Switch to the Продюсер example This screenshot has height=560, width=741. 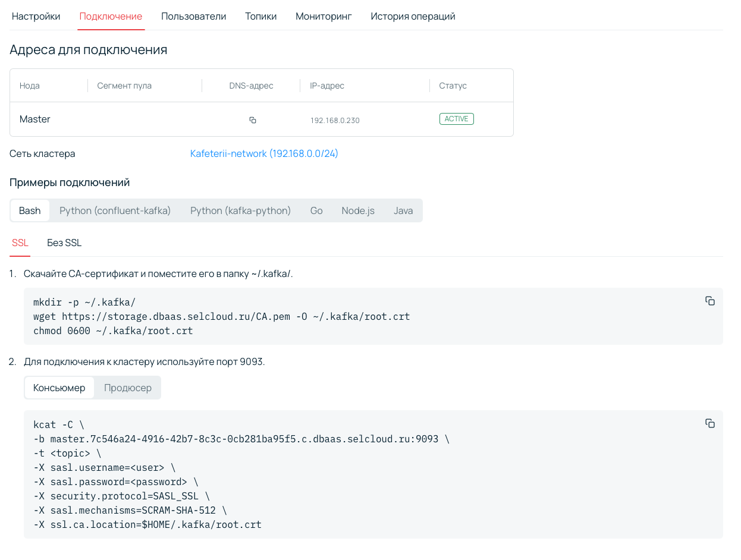[x=127, y=387]
